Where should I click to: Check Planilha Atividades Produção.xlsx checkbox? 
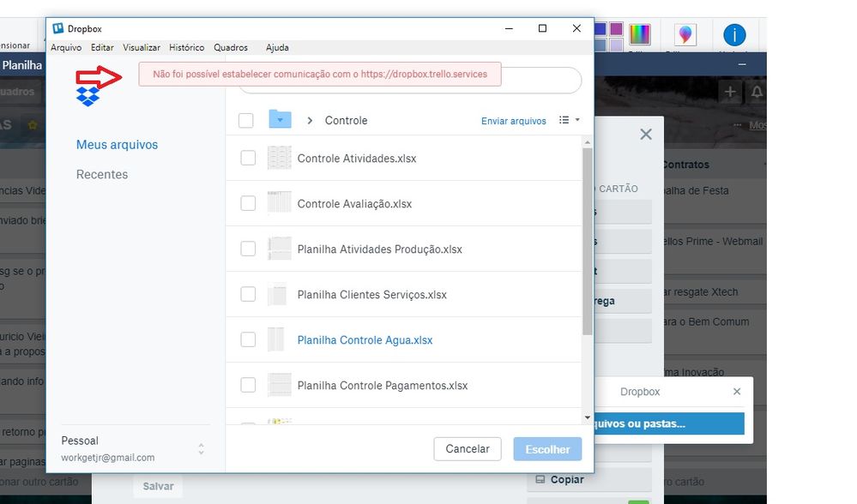pos(248,249)
